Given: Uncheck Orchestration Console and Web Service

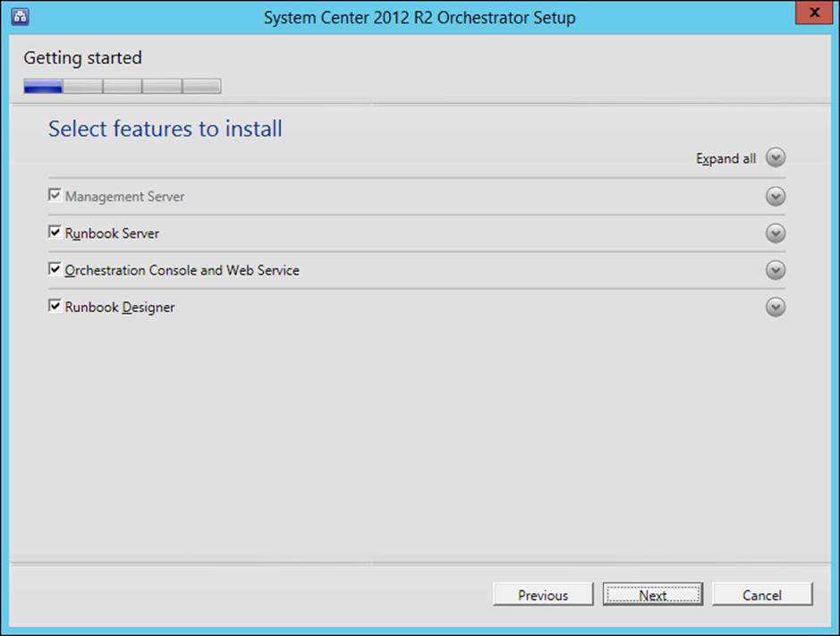Looking at the screenshot, I should pos(55,268).
